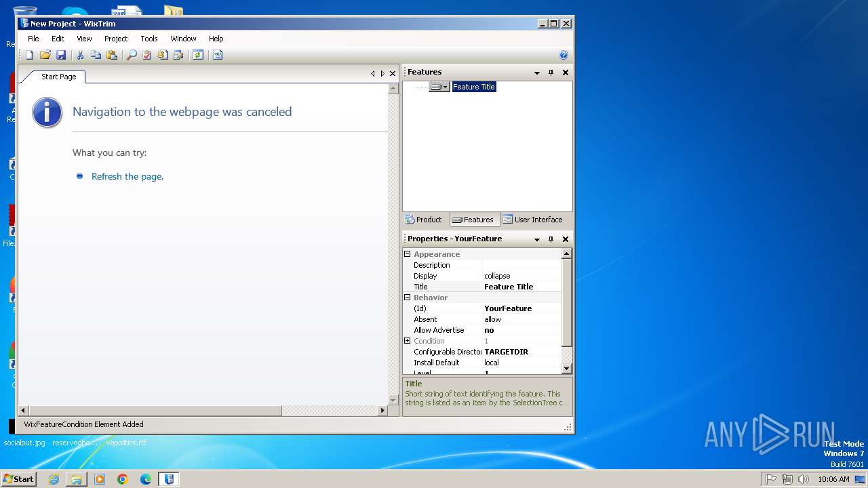Click the taskbar clock showing 10:06 AM
Viewport: 868px width, 488px height.
(x=833, y=479)
